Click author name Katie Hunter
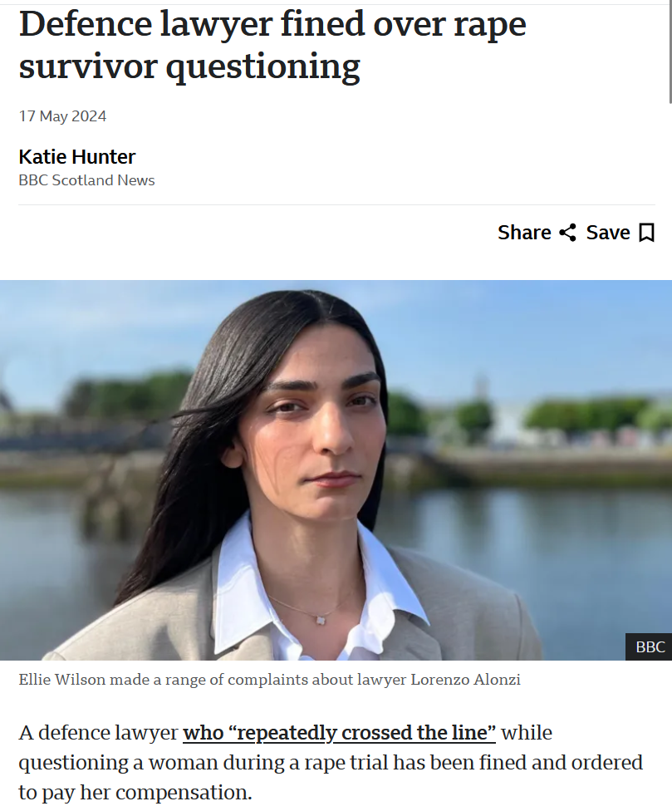 tap(77, 157)
